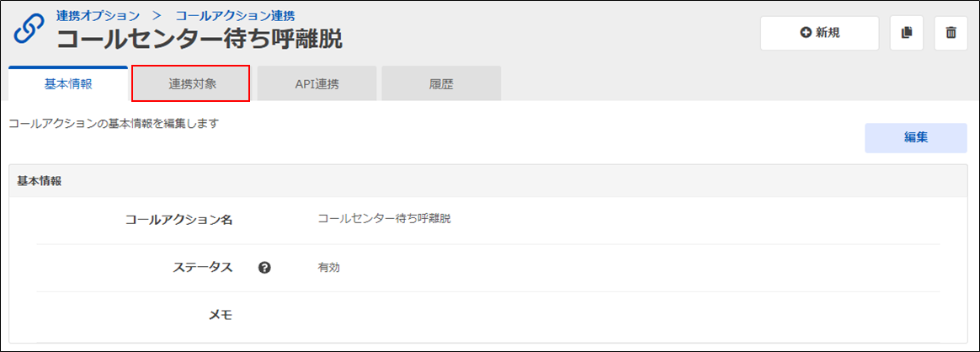Click the 有効 status value

click(x=328, y=268)
